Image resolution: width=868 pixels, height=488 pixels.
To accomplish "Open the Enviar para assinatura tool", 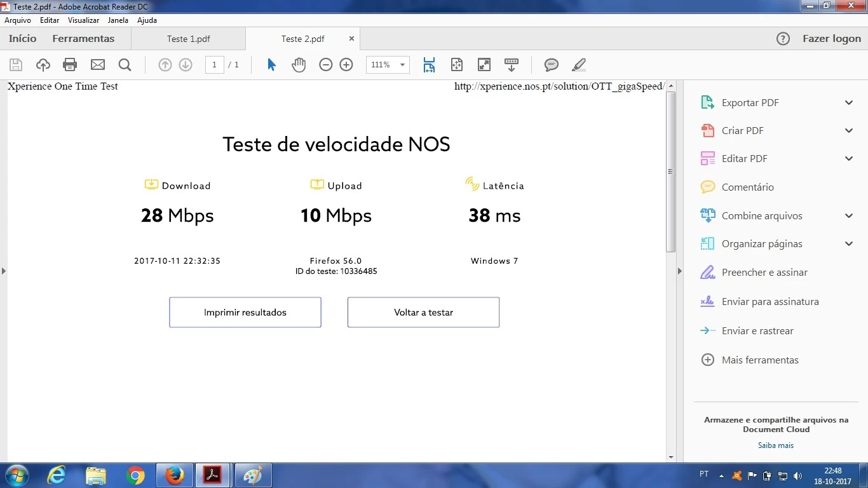I will (770, 302).
